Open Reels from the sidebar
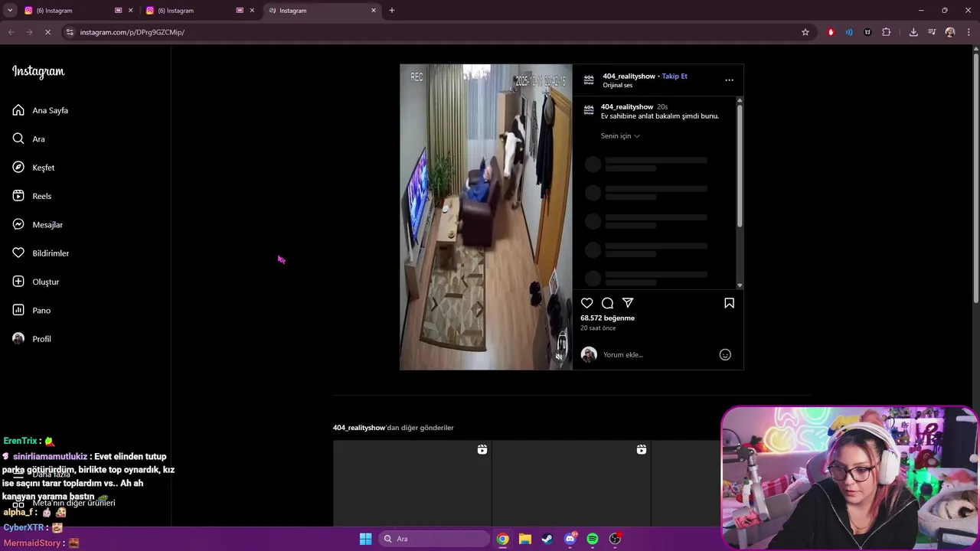 coord(31,196)
